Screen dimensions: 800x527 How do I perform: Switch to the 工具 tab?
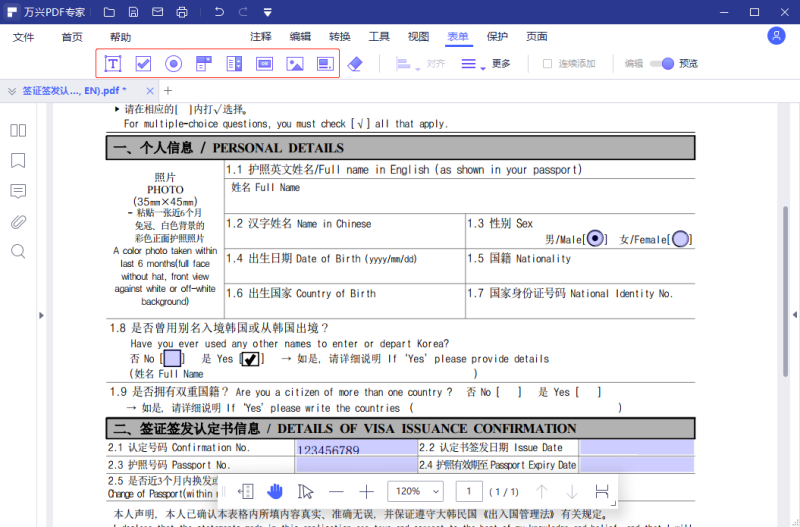point(379,37)
